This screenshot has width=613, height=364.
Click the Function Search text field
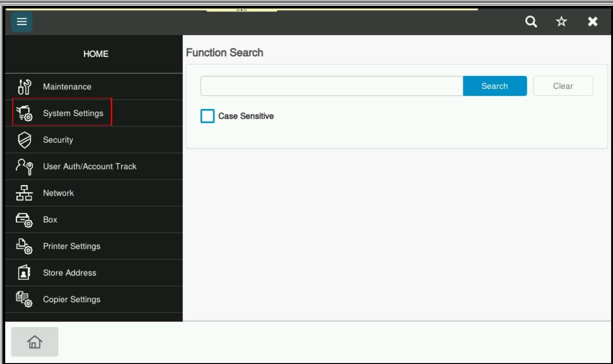331,86
